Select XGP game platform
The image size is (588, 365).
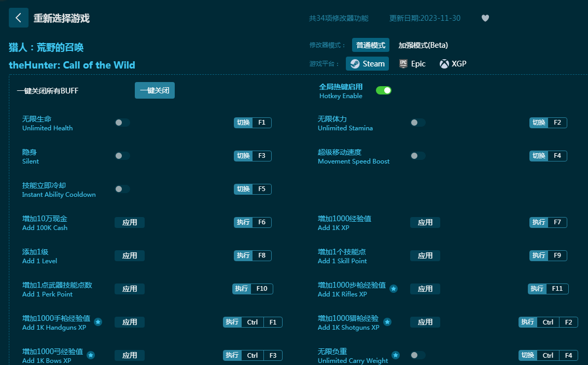click(453, 64)
